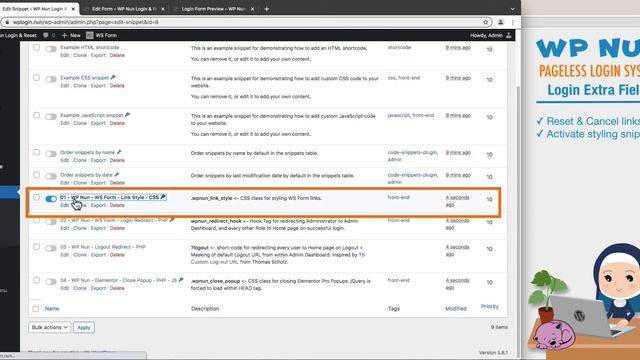Check the Example JavaScript snippet checkbox
640x360 pixels.
click(x=36, y=115)
